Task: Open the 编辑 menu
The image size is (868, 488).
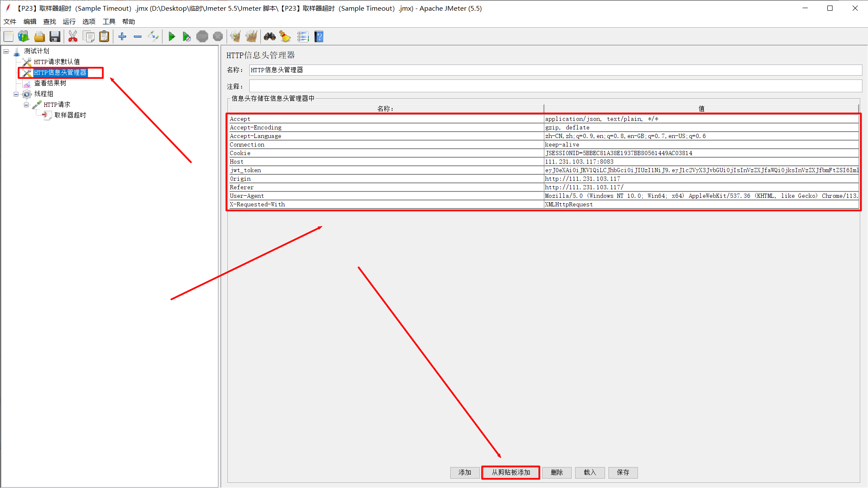Action: pyautogui.click(x=30, y=22)
